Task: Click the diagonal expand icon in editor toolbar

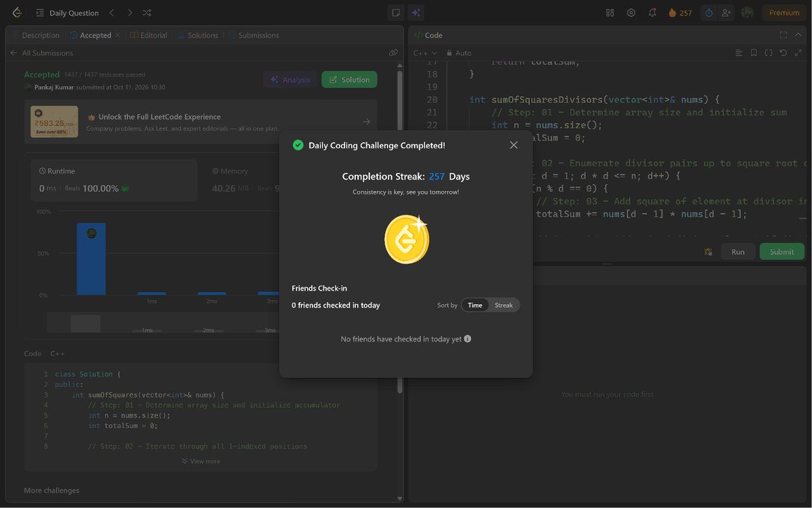Action: (798, 53)
